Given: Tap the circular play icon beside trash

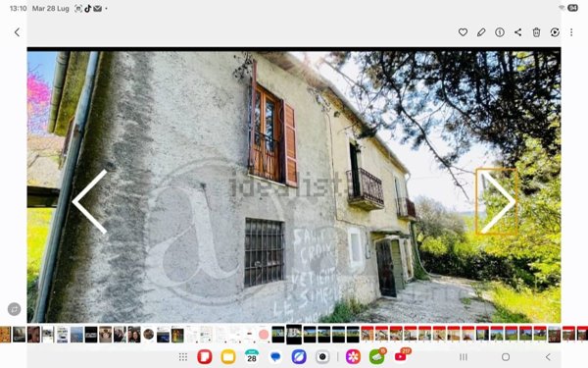Looking at the screenshot, I should click(x=555, y=32).
